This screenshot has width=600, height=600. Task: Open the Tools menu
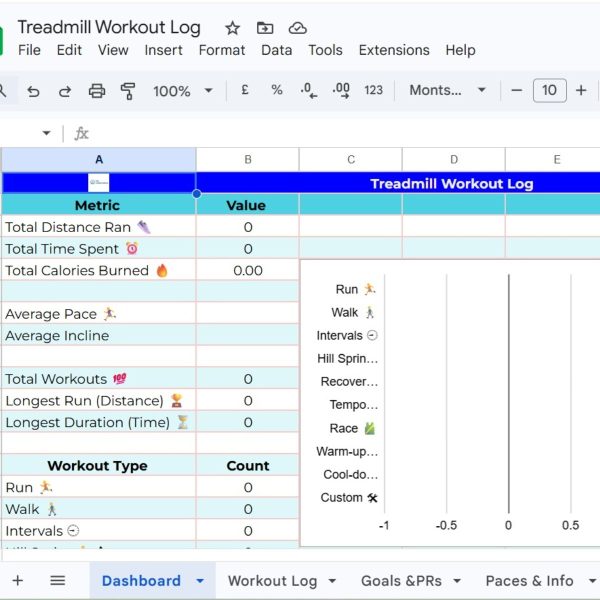325,50
